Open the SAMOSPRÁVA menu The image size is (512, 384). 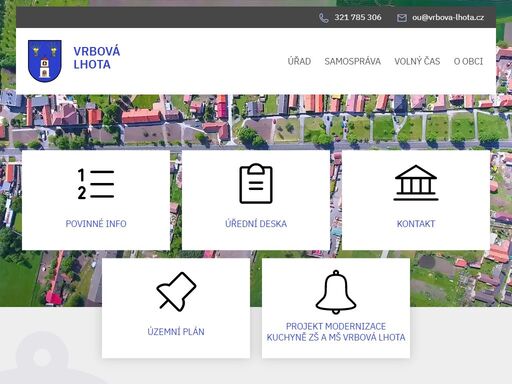pos(352,61)
